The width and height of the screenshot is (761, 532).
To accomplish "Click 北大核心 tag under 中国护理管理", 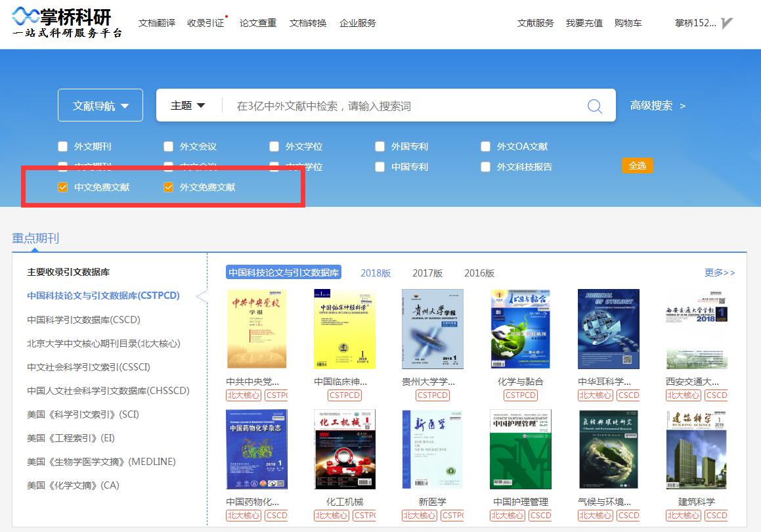I will tap(508, 516).
